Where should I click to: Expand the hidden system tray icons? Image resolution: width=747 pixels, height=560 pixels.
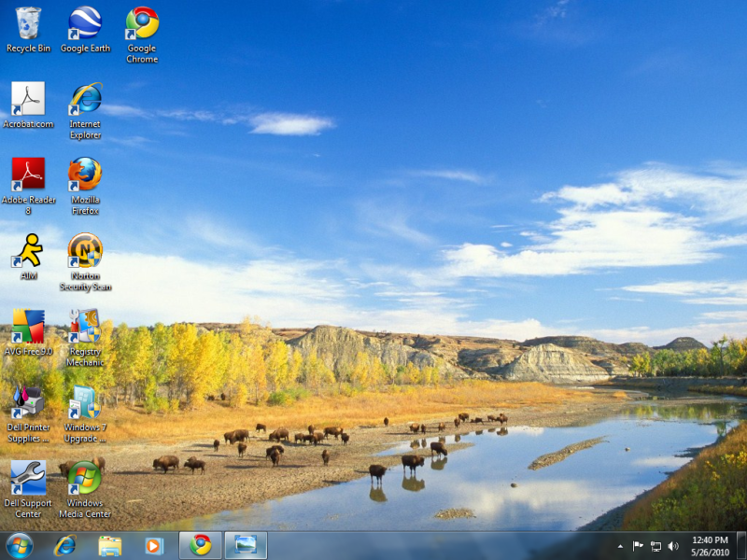tap(620, 546)
